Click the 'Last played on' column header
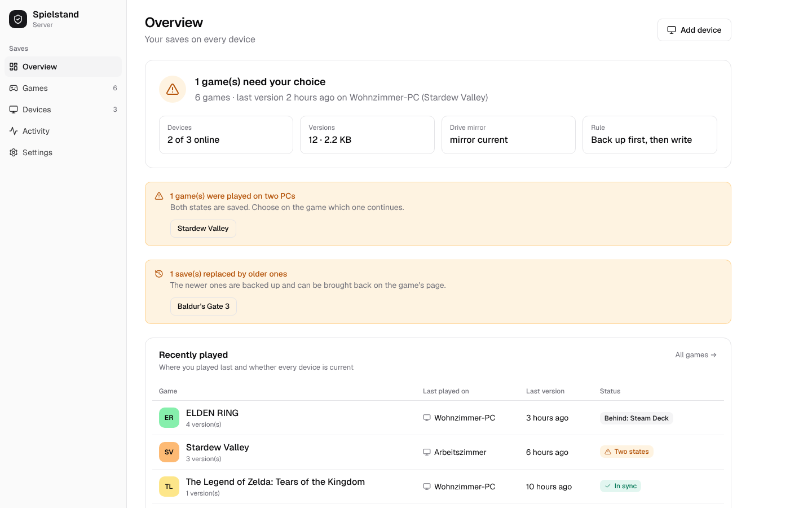 [x=445, y=391]
